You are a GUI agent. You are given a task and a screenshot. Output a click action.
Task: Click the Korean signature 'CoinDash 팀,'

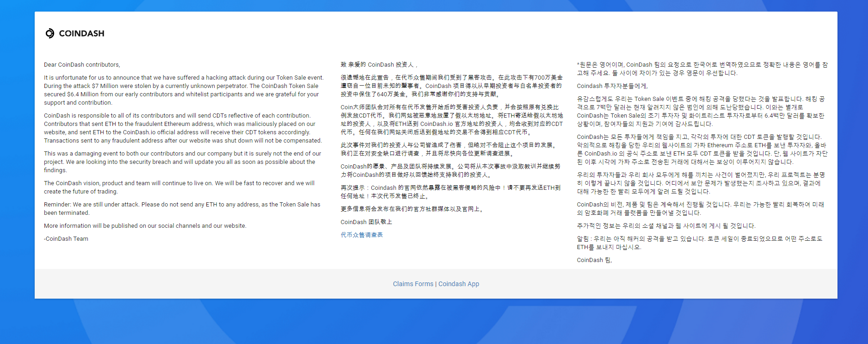[594, 260]
